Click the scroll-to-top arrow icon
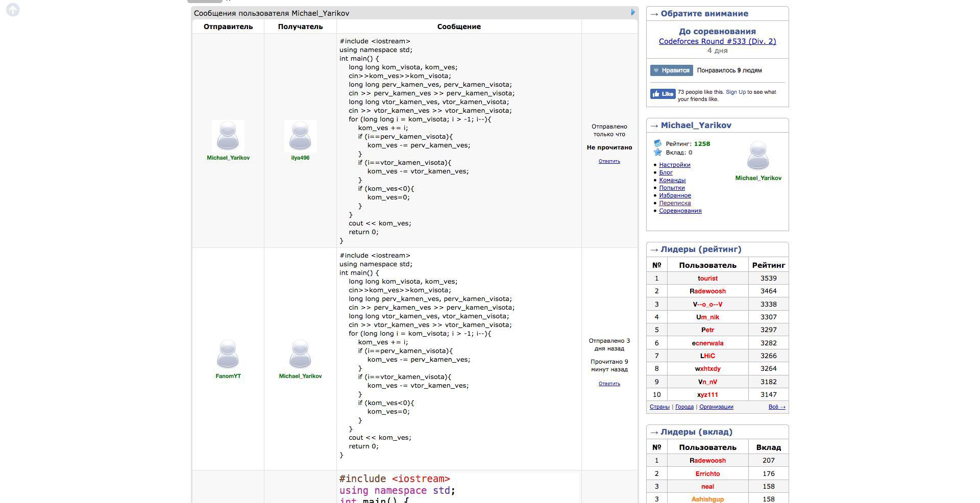The image size is (980, 503). tap(13, 10)
